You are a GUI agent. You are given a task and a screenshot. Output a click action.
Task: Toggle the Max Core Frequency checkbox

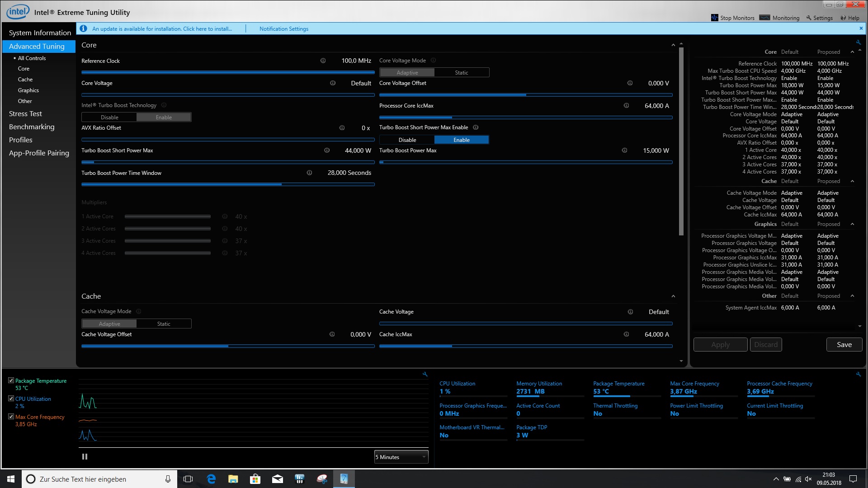pos(11,417)
